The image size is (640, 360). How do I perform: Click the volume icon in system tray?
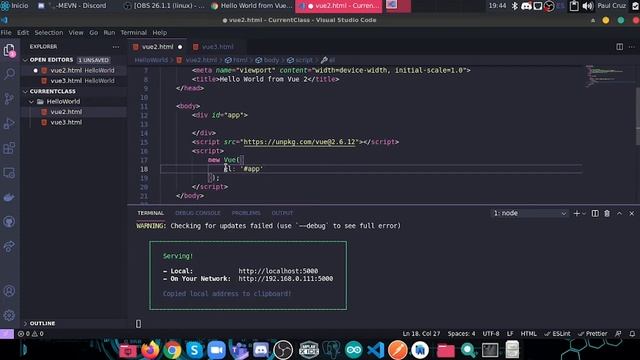pyautogui.click(x=588, y=6)
